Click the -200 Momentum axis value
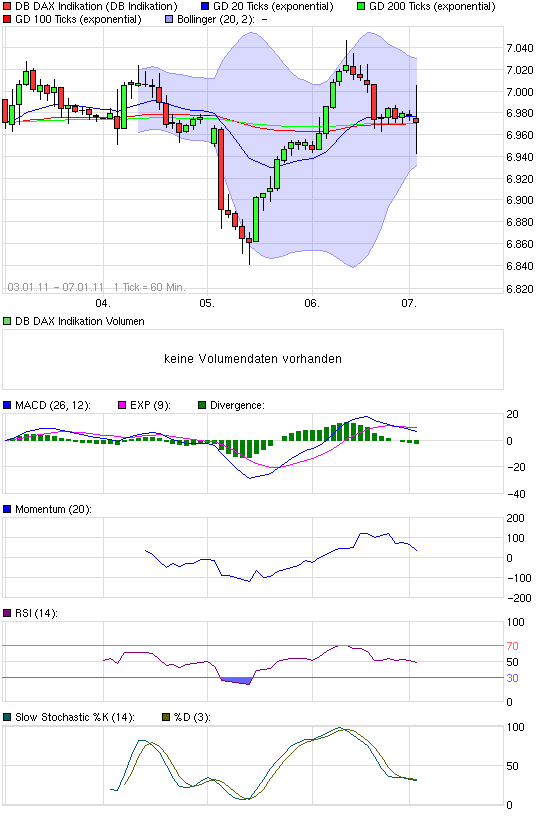Image resolution: width=545 pixels, height=827 pixels. [x=519, y=599]
